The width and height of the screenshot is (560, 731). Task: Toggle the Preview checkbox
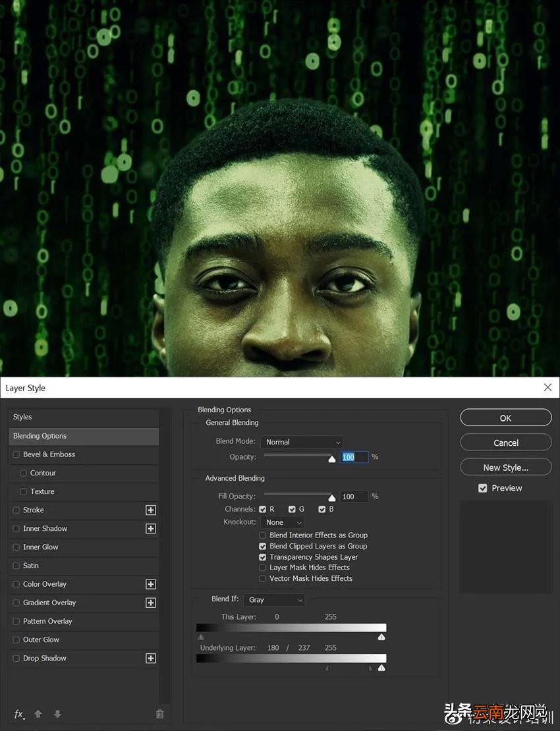point(483,488)
